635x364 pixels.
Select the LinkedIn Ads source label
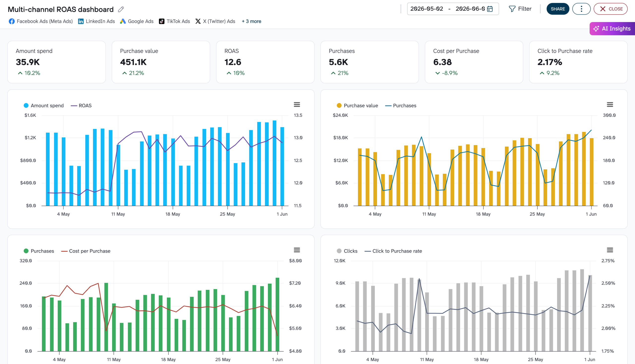[x=100, y=22]
